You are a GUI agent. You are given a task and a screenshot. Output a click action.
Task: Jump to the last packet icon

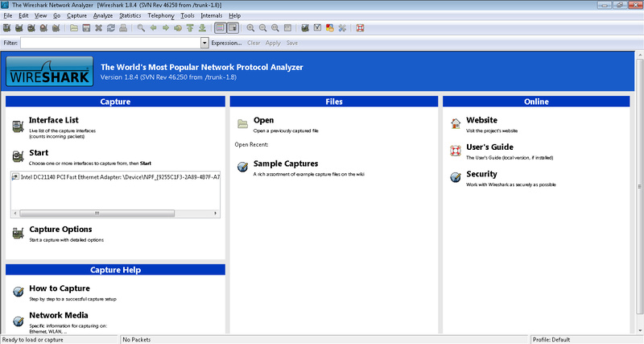203,28
